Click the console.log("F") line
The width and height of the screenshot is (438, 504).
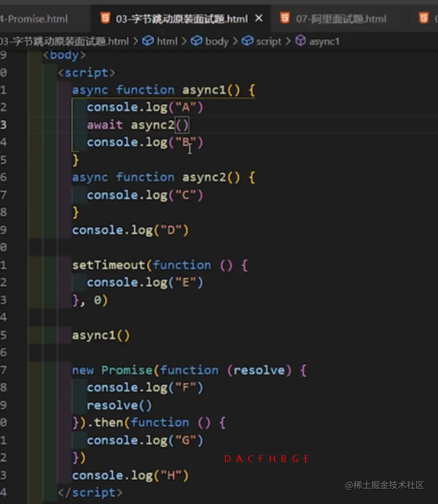coord(145,388)
